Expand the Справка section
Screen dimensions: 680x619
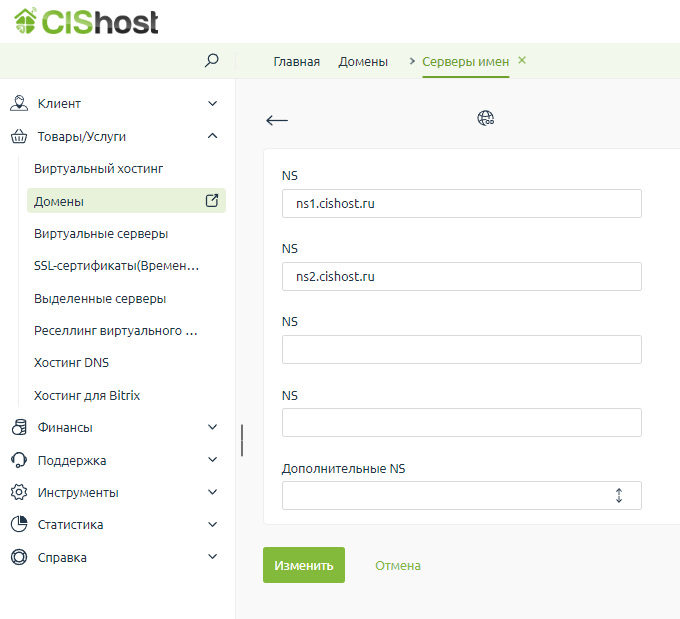coord(212,557)
